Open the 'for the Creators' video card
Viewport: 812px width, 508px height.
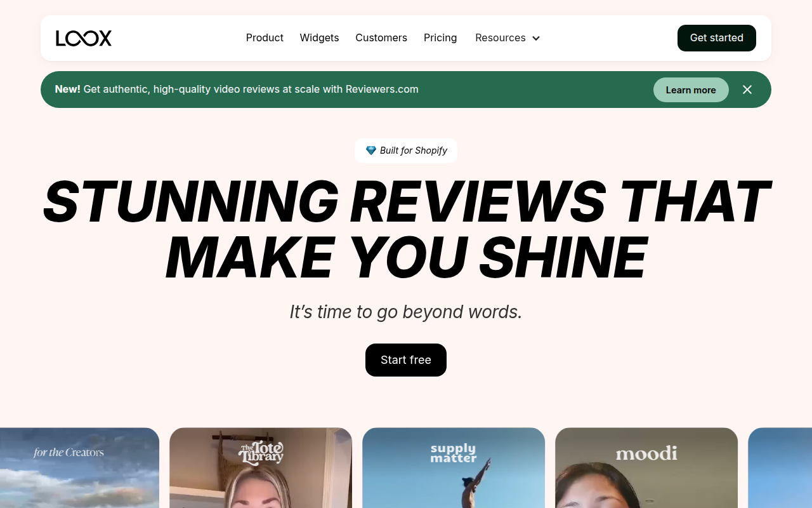79,468
